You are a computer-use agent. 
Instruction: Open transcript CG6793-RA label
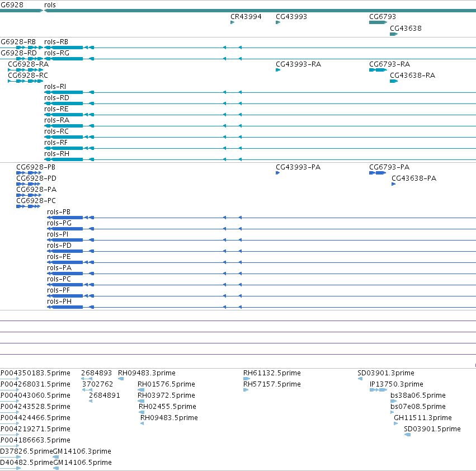coord(389,64)
